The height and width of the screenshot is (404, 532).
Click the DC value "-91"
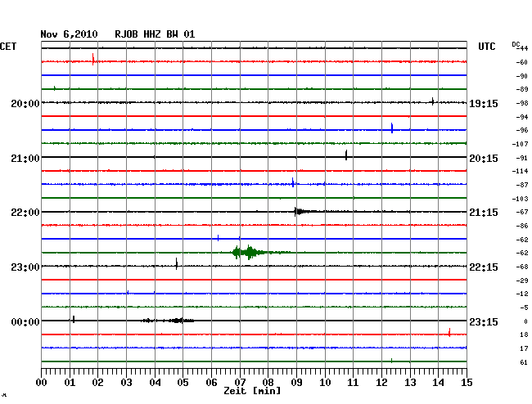[522, 159]
